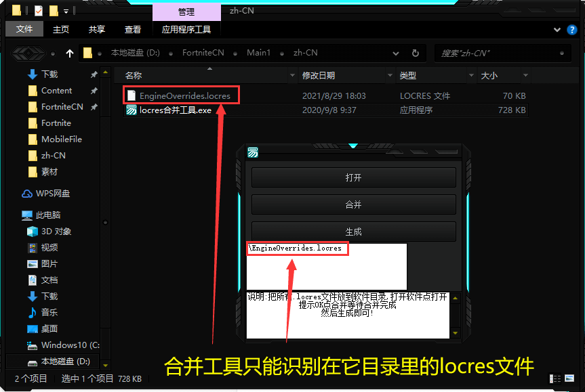Click the search box for zh-CN
Viewport: 585px width, 392px height.
pyautogui.click(x=502, y=53)
